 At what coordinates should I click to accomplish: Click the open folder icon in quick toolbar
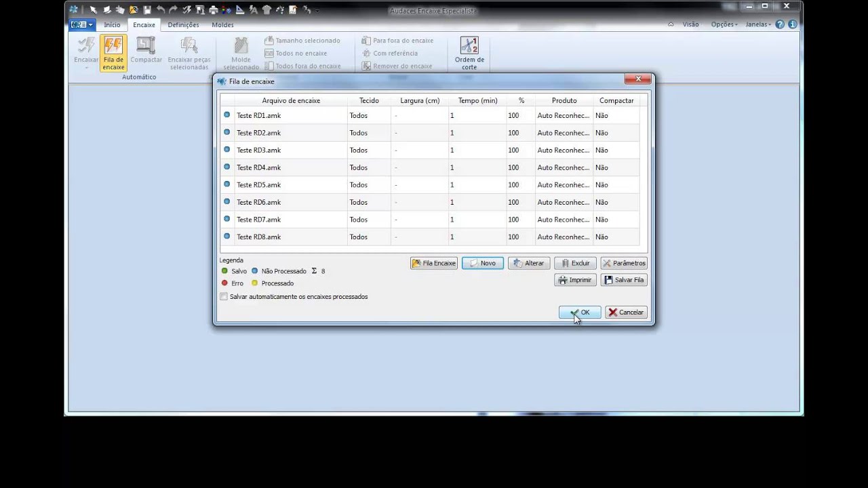tap(134, 9)
